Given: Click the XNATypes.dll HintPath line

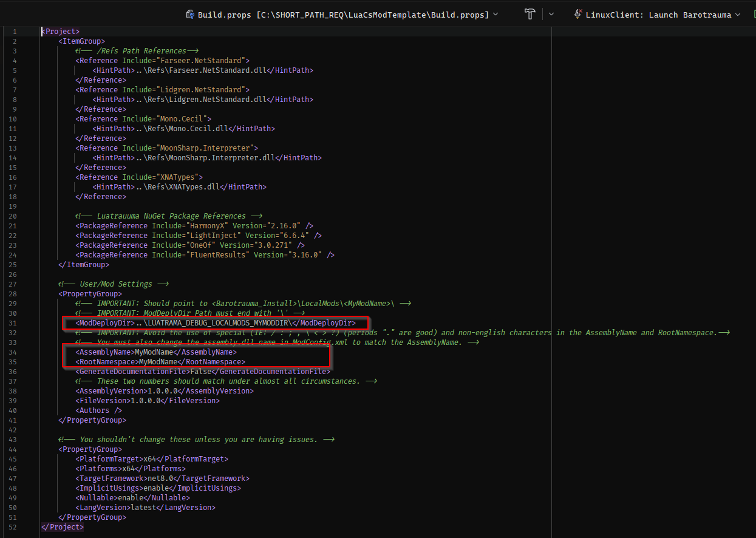Looking at the screenshot, I should [x=180, y=186].
